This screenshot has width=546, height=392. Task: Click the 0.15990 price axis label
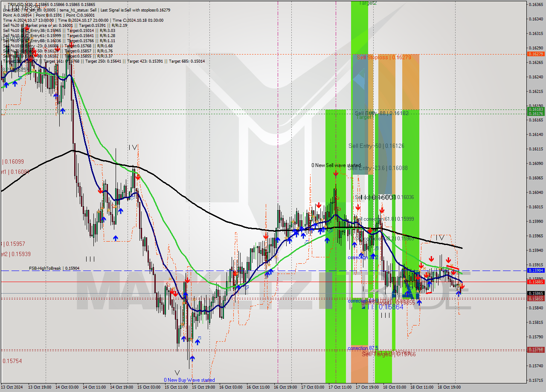tap(535, 221)
